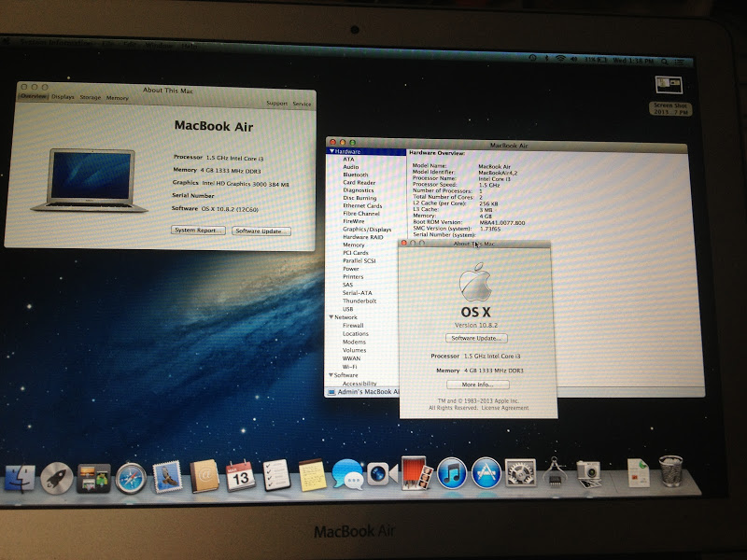Open Reminders checklist icon in Dock
Viewport: 747px width, 560px height.
pos(276,475)
